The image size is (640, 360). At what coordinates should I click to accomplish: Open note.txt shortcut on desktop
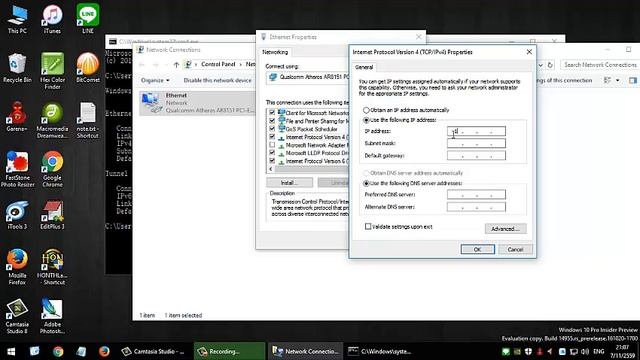coord(87,120)
